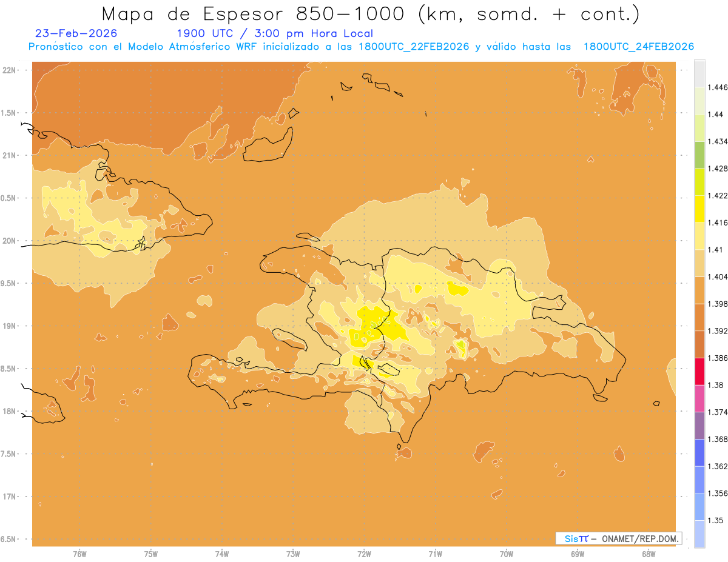
Task: Click the '1.446' legend value
Action: (x=718, y=87)
